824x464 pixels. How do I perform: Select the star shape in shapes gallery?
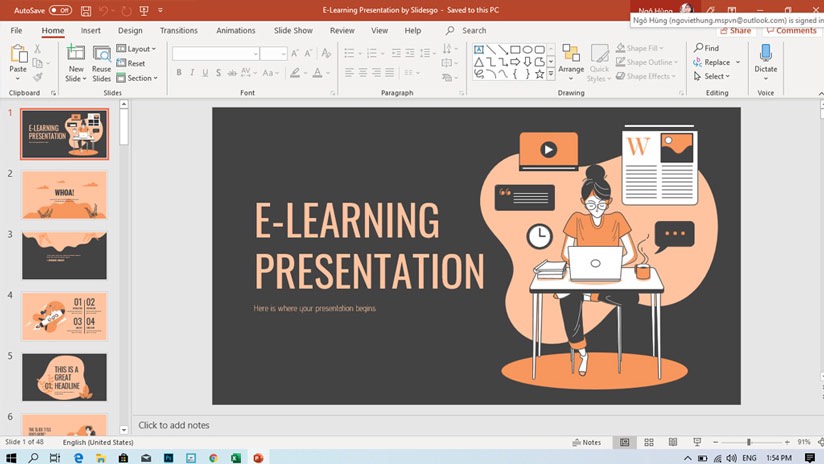(540, 74)
